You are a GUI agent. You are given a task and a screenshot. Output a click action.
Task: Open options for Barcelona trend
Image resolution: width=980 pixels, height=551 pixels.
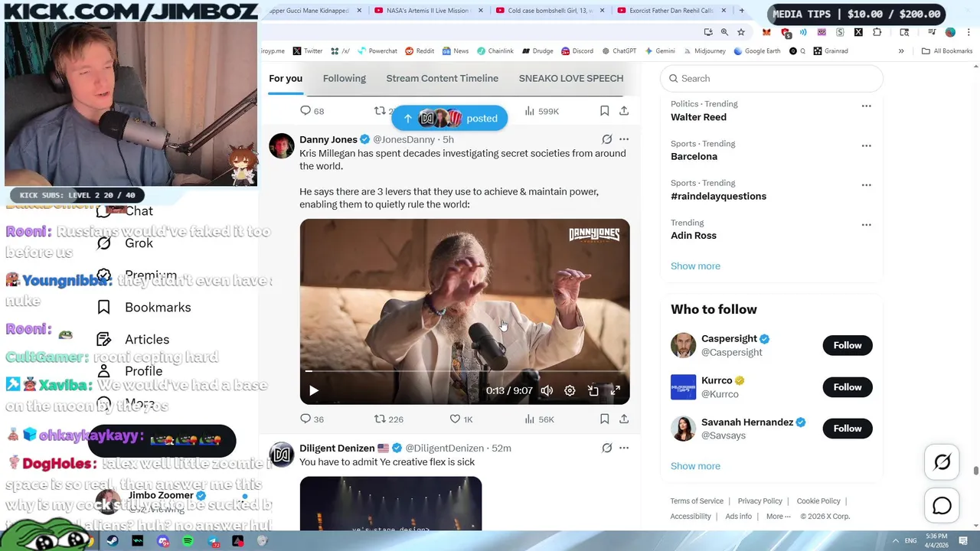[x=866, y=145]
